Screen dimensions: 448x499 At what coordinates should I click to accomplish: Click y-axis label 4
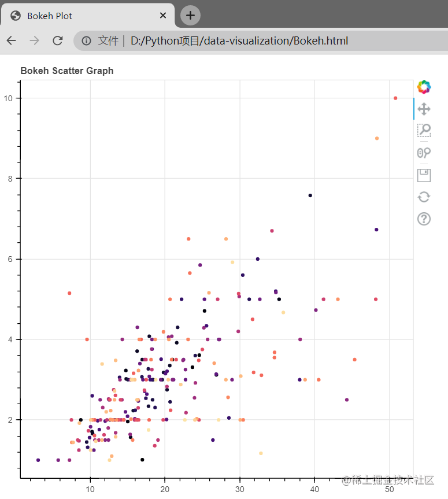tap(10, 339)
